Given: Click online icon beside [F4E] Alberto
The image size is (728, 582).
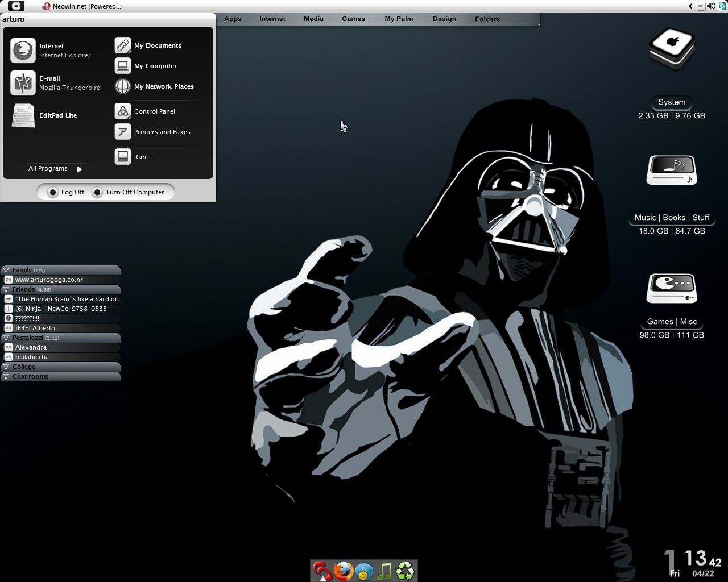Looking at the screenshot, I should point(8,328).
